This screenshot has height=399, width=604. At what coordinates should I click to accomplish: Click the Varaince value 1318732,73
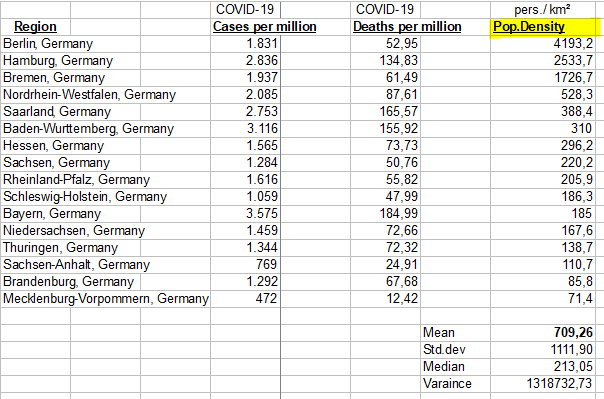click(559, 383)
